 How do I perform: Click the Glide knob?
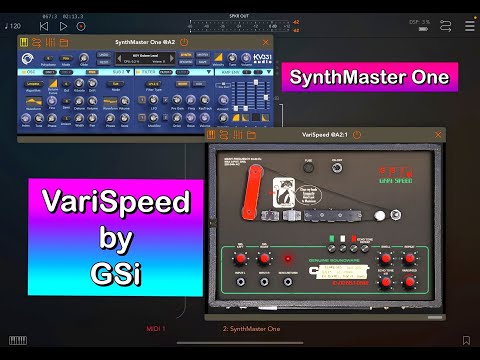pyautogui.click(x=84, y=58)
